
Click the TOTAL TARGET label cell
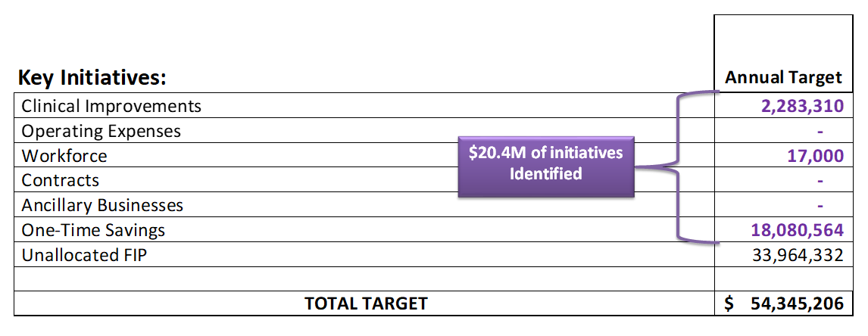tap(364, 303)
